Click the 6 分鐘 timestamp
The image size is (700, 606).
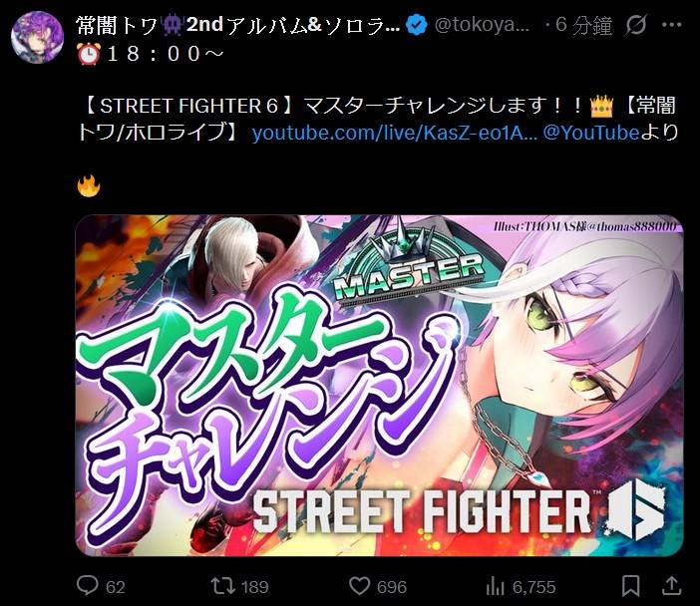point(583,26)
